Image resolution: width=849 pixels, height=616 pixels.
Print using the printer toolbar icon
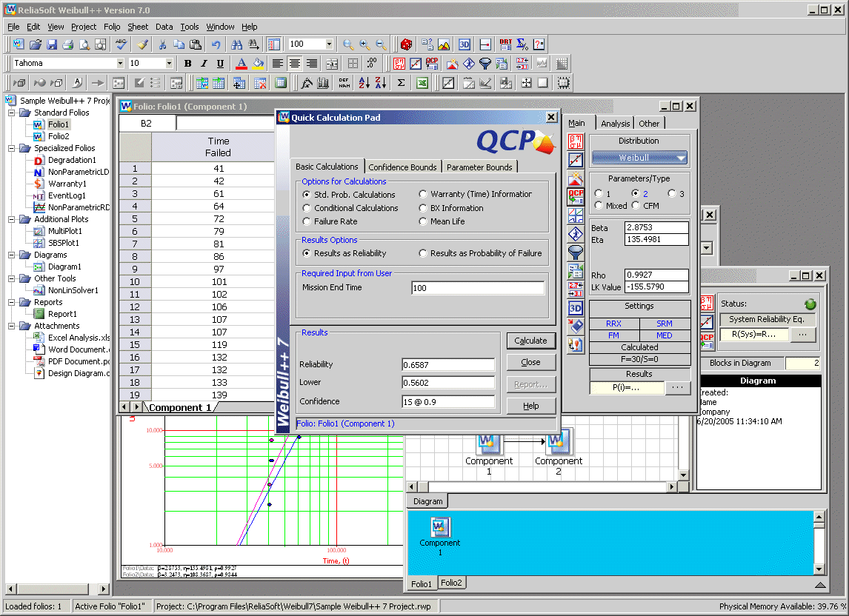click(x=67, y=44)
